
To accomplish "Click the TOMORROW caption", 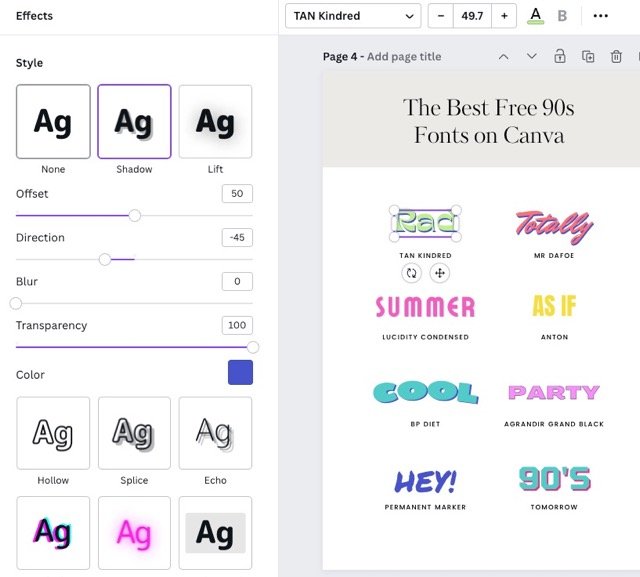I will (554, 507).
